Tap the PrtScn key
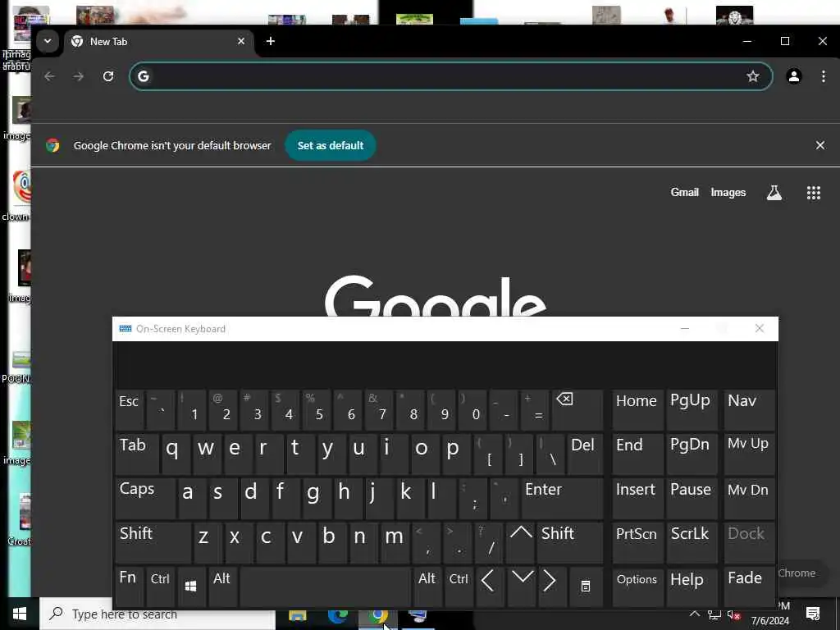This screenshot has height=630, width=840. 637,542
